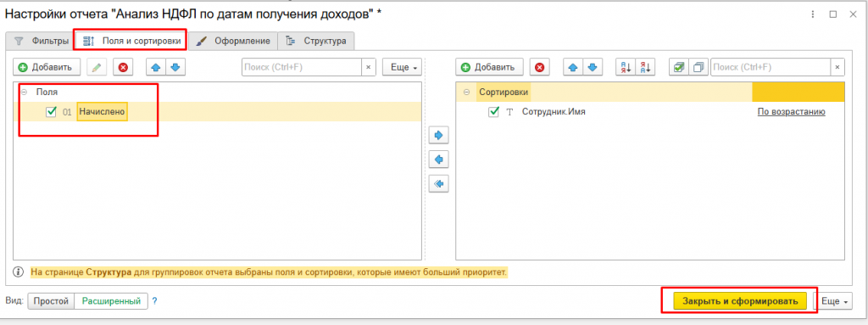Move field down in the fields panel
868x325 pixels.
(x=175, y=67)
